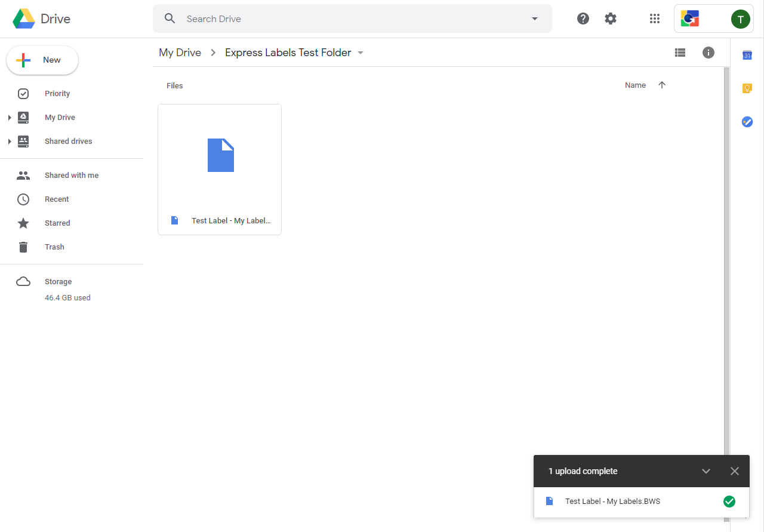This screenshot has height=532, width=764.
Task: Reverse sort direction with the arrow
Action: (661, 85)
